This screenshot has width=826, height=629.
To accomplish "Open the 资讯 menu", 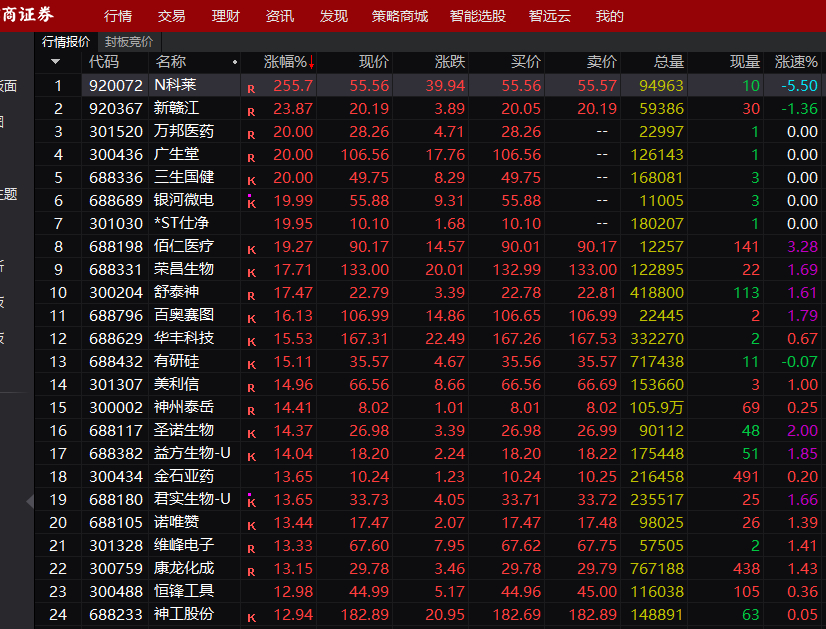I will click(x=280, y=16).
